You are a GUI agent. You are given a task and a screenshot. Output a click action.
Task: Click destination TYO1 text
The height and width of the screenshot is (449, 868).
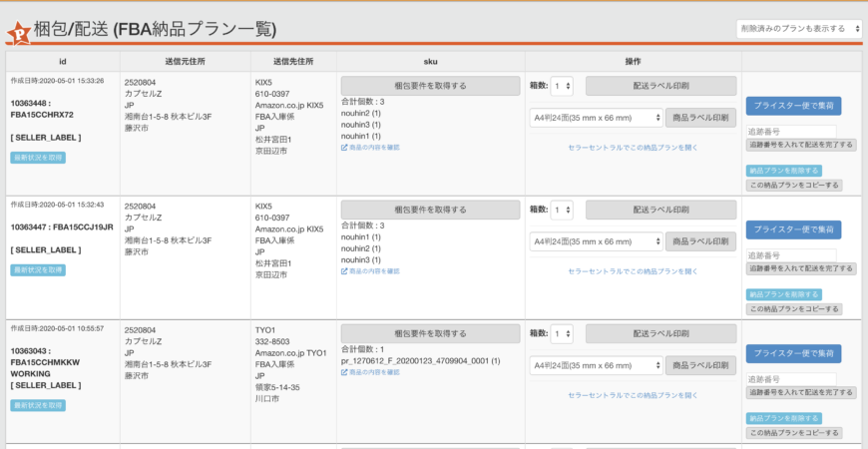(264, 330)
